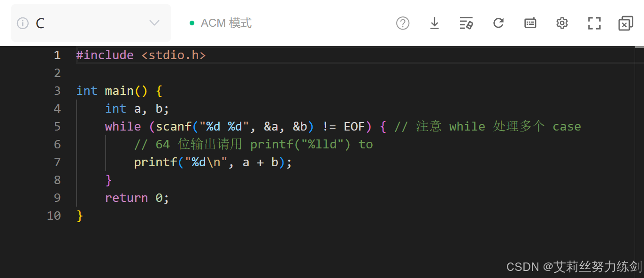Click line number 1 in gutter
The image size is (644, 278).
pyautogui.click(x=57, y=55)
